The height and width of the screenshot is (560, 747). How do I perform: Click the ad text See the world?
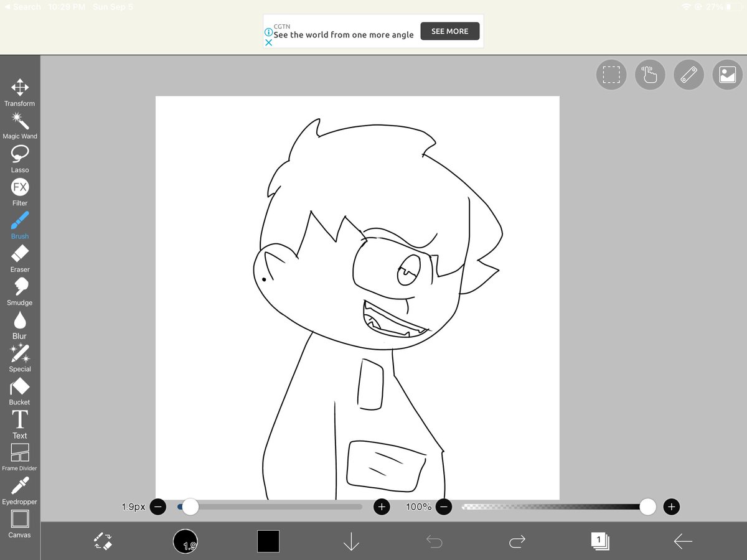[x=344, y=35]
